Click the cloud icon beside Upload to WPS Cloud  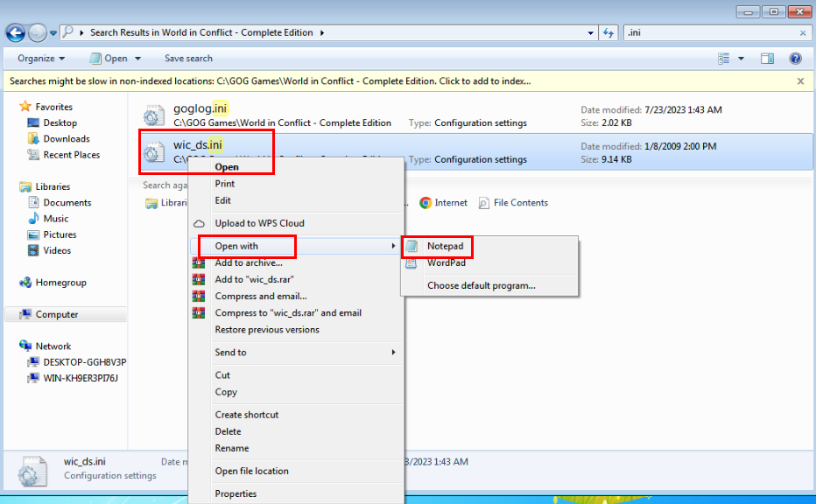[199, 224]
